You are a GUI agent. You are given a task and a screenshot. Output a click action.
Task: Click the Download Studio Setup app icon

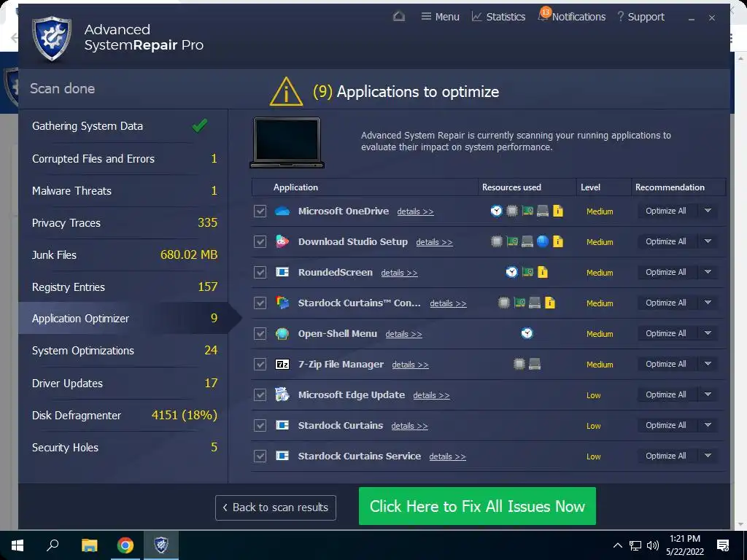(x=282, y=241)
